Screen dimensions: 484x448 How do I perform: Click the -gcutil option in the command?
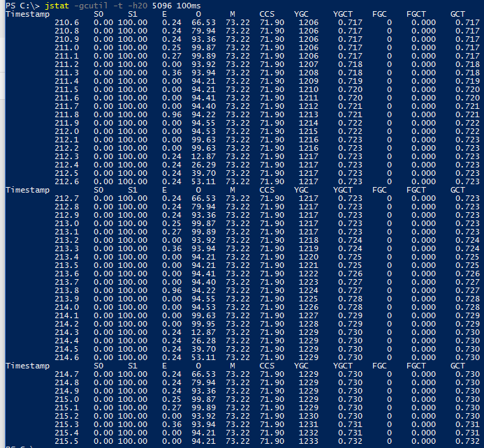point(91,6)
